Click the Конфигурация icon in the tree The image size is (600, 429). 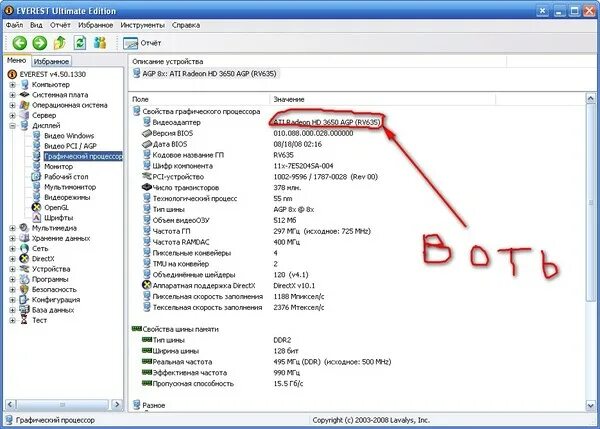[24, 300]
